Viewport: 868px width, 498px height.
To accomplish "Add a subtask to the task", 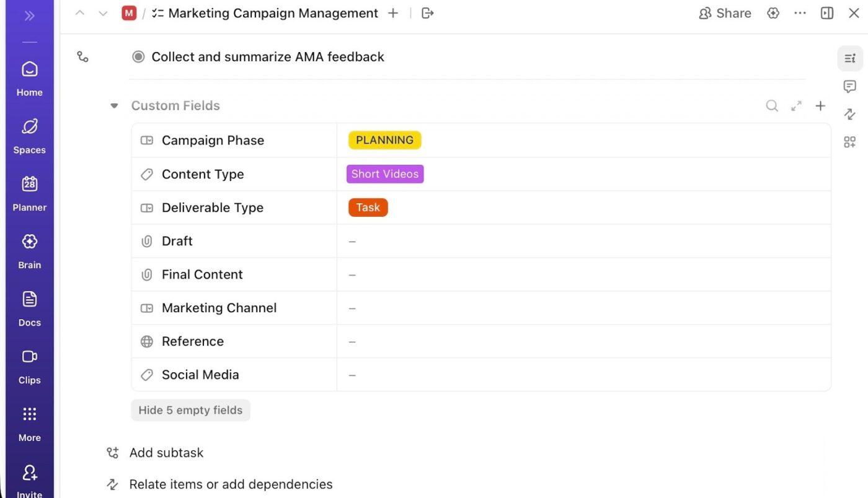I will pos(166,453).
